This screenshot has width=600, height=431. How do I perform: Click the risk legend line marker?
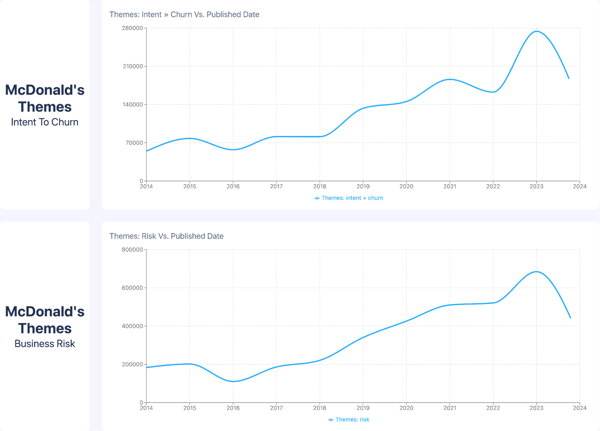pos(331,420)
